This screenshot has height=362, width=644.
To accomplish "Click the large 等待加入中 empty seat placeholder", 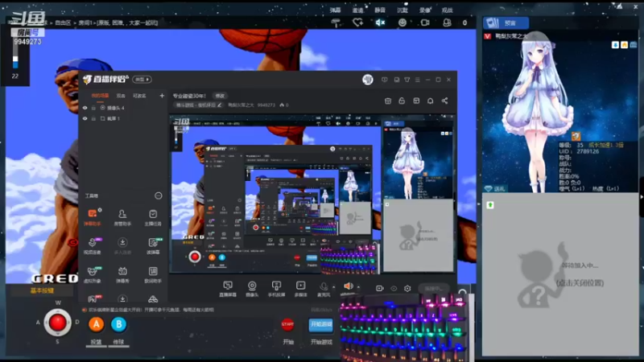I will click(560, 274).
